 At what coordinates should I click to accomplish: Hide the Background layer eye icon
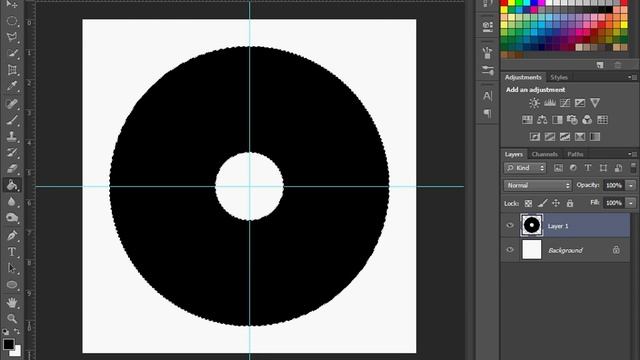(510, 250)
